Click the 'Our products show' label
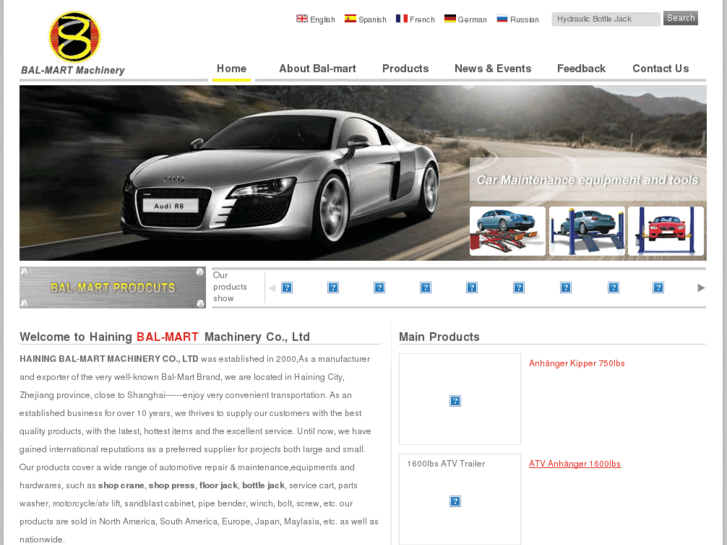The height and width of the screenshot is (545, 727). (x=230, y=287)
